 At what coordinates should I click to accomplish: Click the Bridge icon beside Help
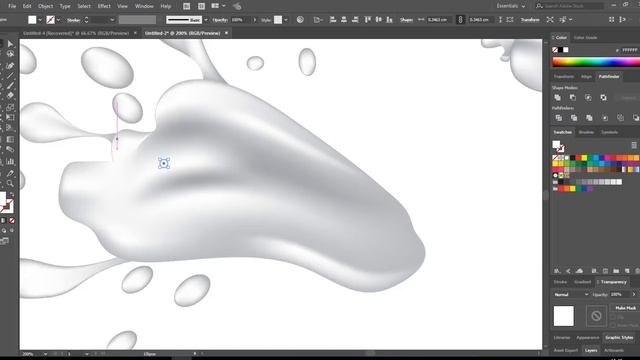[x=187, y=6]
